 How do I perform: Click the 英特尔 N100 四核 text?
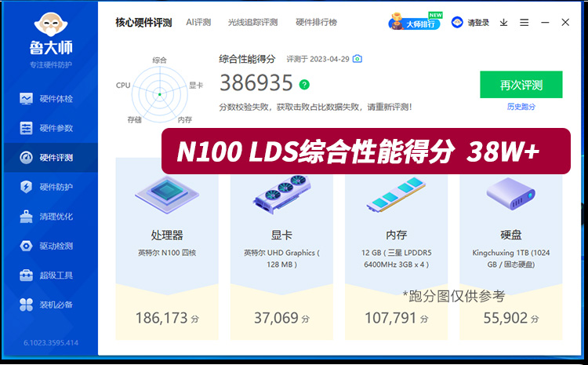(167, 253)
